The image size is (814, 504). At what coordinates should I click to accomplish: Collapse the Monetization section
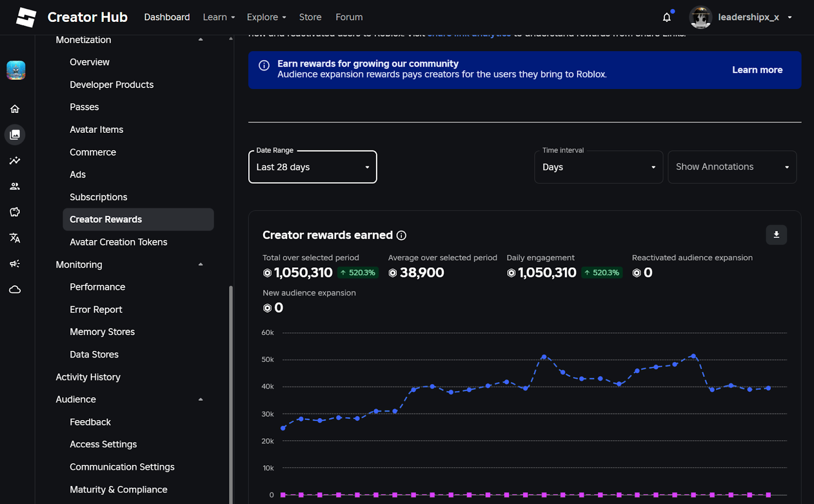(200, 39)
